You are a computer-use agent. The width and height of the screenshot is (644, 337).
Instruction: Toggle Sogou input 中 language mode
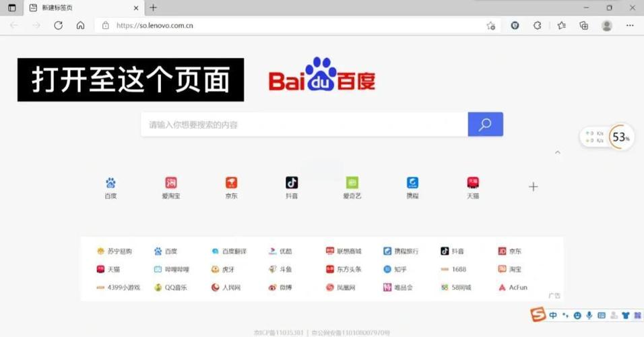pos(553,315)
